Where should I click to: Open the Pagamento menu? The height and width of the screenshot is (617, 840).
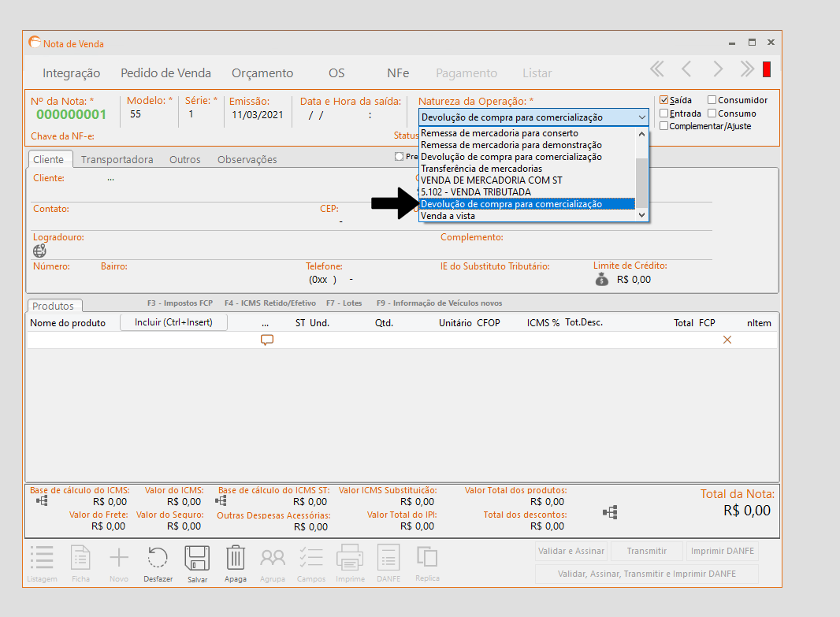tap(466, 72)
